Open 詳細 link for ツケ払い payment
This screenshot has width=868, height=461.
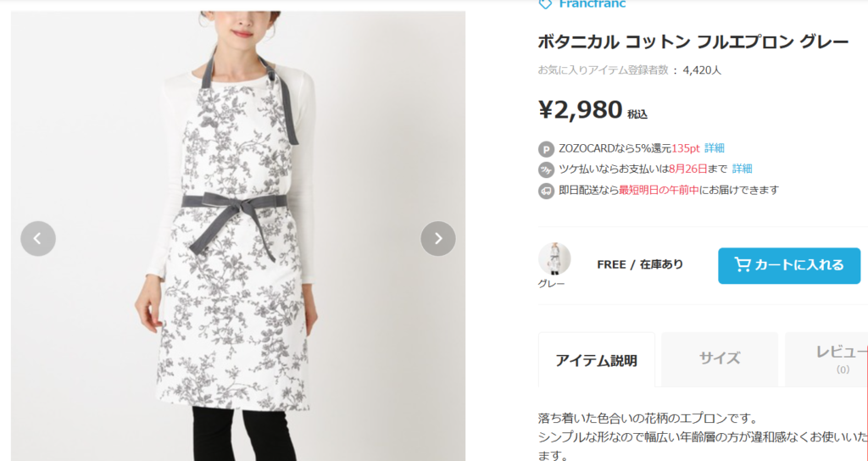(742, 169)
